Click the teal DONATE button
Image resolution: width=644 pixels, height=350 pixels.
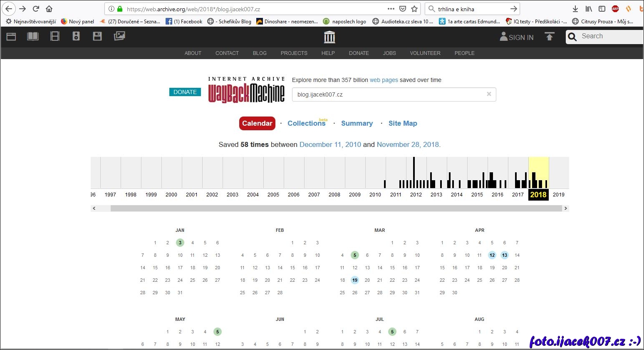pos(185,92)
